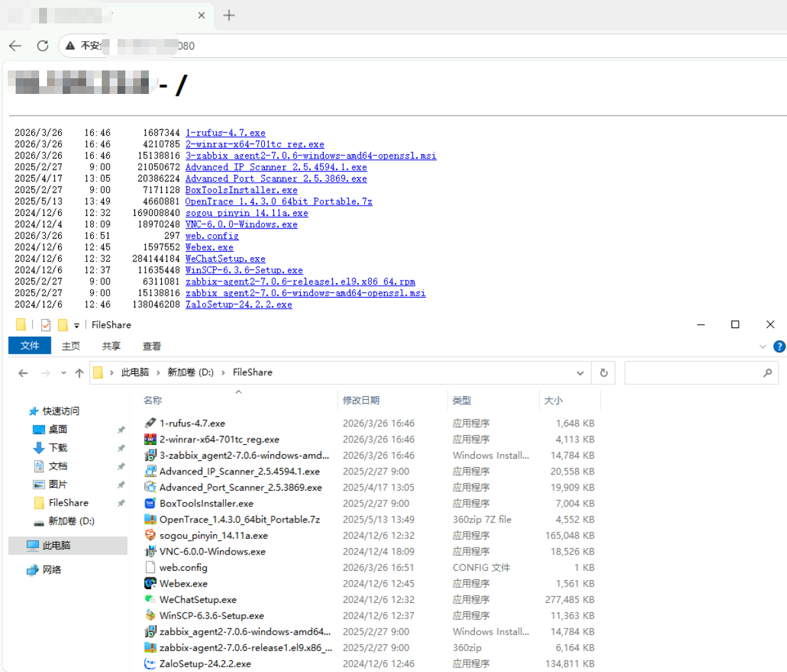Click 此电脑 in the address breadcrumb
Screen dimensions: 787x672
click(135, 373)
